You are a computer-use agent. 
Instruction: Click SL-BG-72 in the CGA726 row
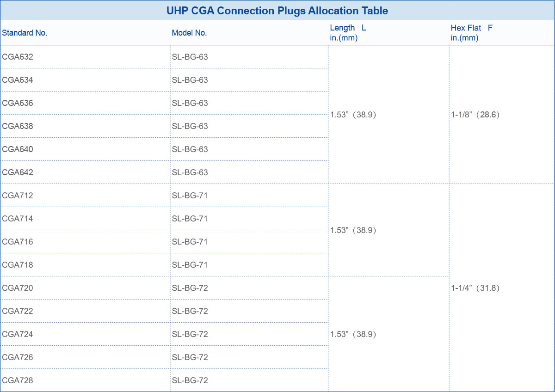[190, 357]
